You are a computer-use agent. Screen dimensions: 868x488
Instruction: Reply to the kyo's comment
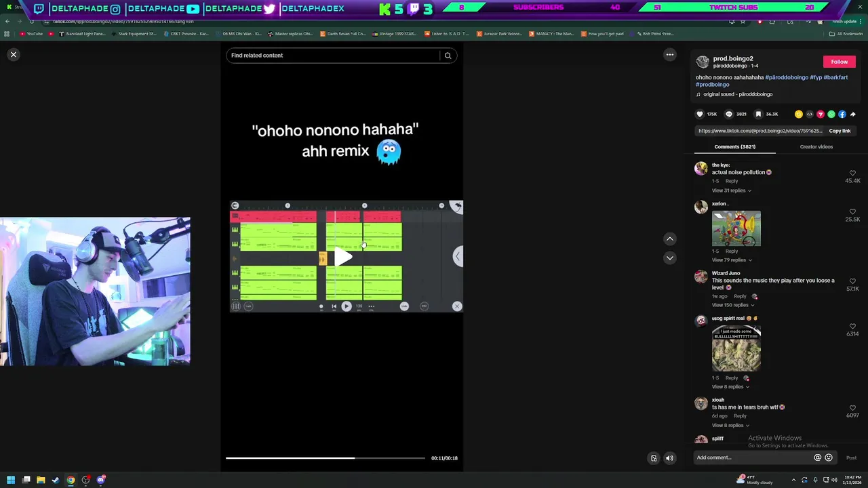[x=732, y=181]
